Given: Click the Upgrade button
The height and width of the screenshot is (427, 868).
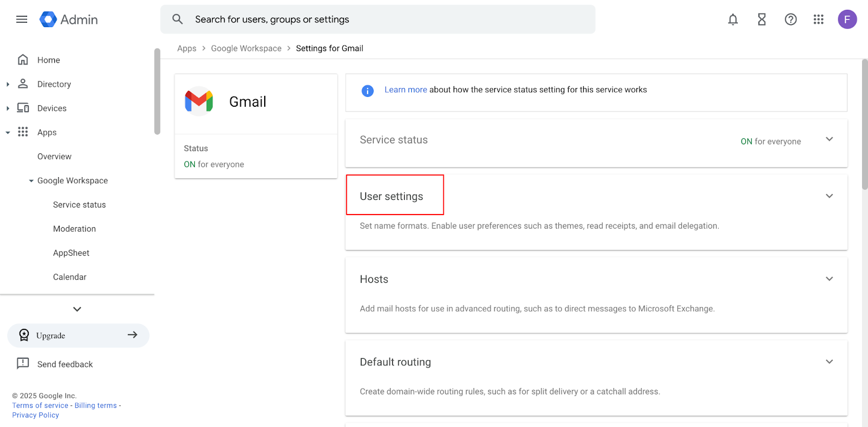Looking at the screenshot, I should click(78, 335).
